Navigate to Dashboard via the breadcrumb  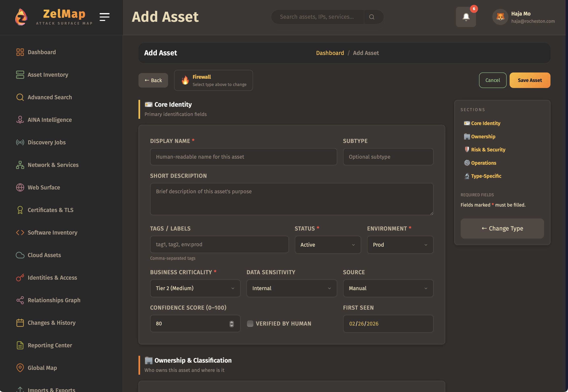330,53
